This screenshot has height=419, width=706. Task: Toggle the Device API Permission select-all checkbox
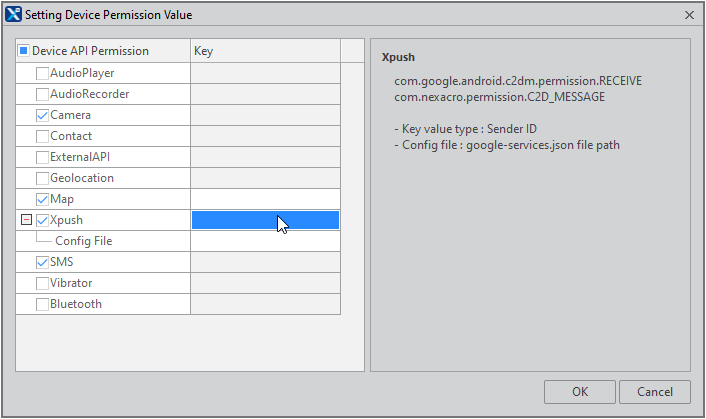point(24,51)
